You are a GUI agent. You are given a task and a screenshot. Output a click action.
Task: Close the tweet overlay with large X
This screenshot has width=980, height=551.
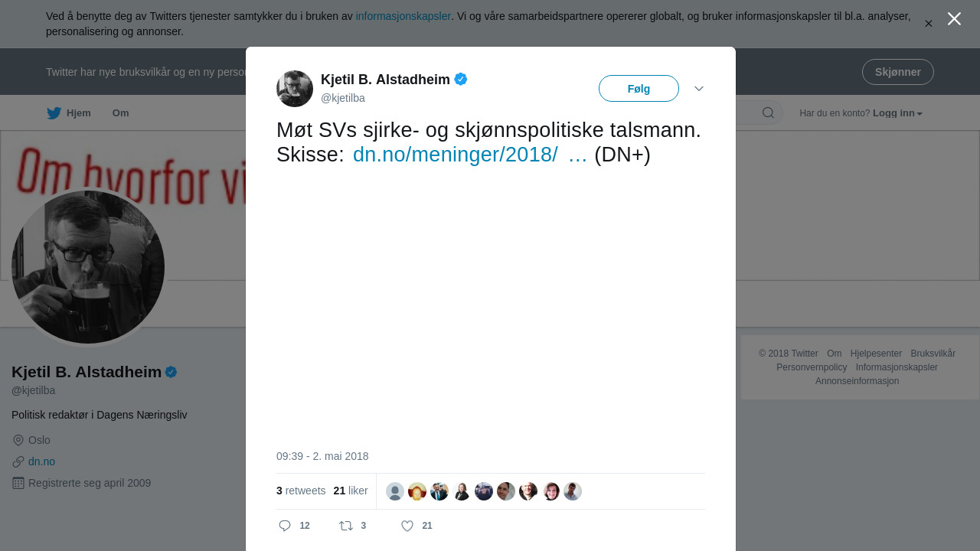click(954, 19)
